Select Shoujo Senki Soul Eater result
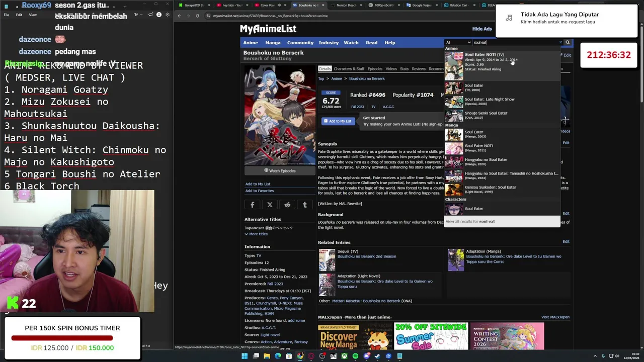This screenshot has height=362, width=644. (x=502, y=115)
